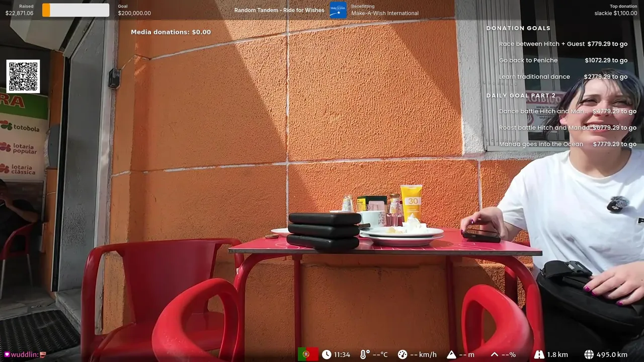Click Media donations: $0.00 text
Screen dimensions: 644x362
click(x=171, y=32)
